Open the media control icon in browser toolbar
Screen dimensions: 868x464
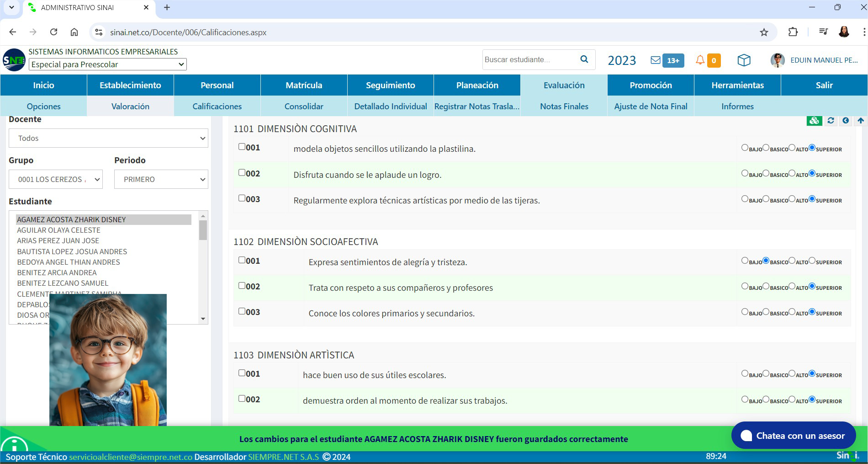pyautogui.click(x=823, y=32)
